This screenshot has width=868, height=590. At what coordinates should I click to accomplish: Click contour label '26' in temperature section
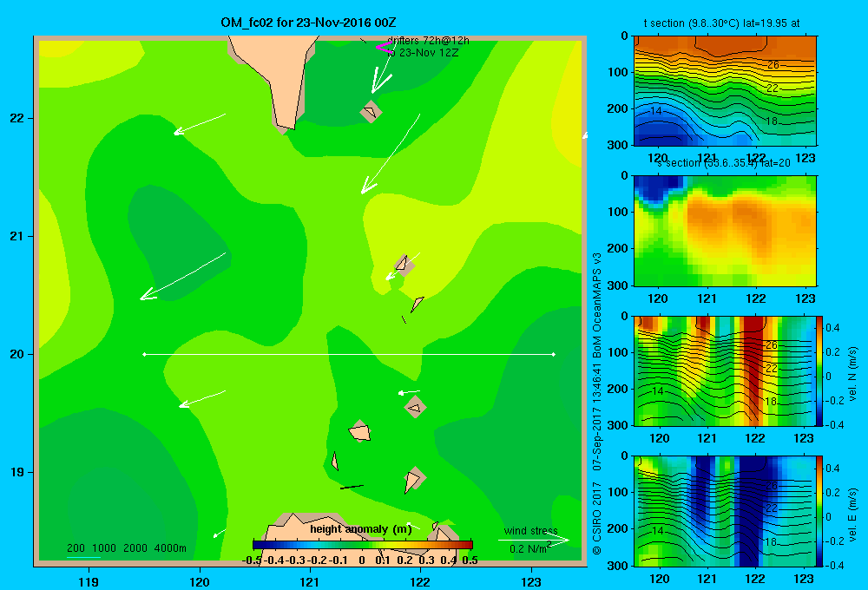click(773, 65)
